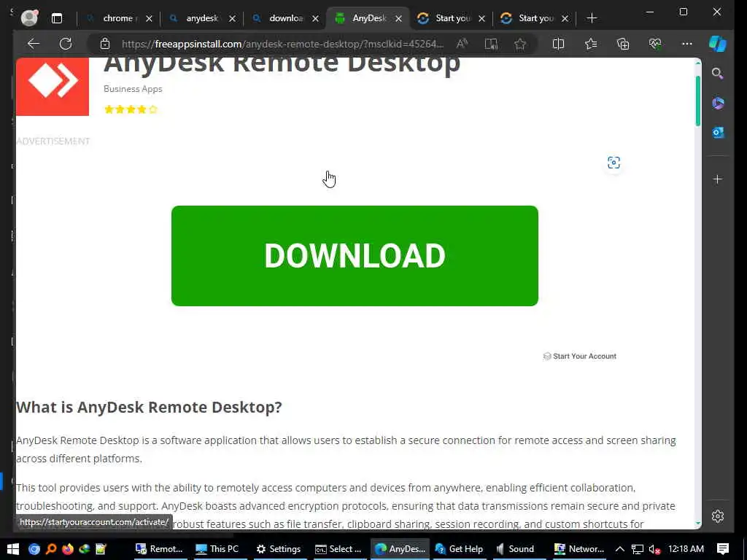
Task: Open the Favorites list icon
Action: click(591, 44)
